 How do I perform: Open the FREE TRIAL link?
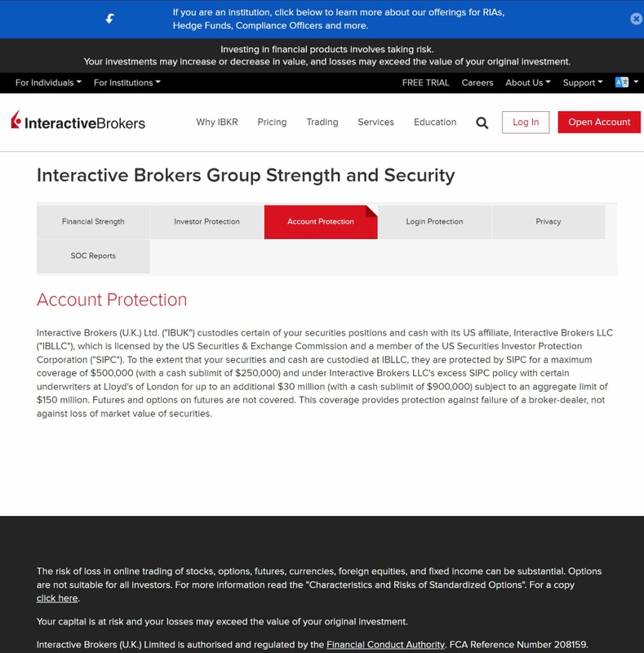(425, 82)
